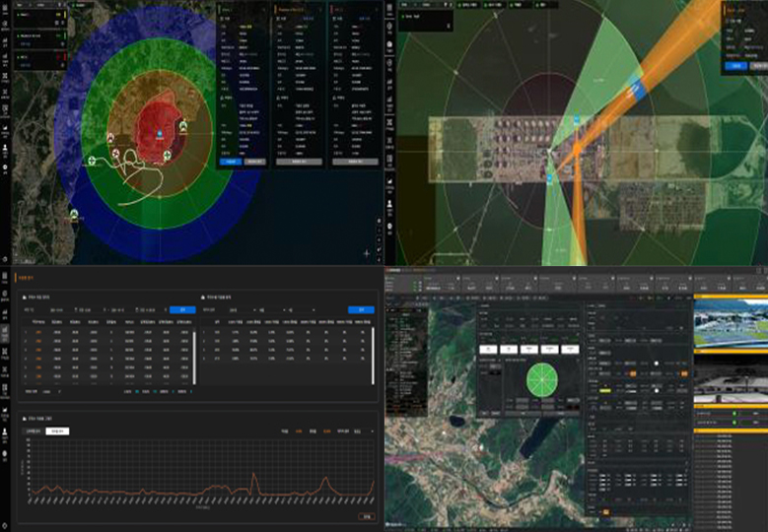This screenshot has height=532, width=768.
Task: Click orange-outlined button below the line chart
Action: pos(367,516)
